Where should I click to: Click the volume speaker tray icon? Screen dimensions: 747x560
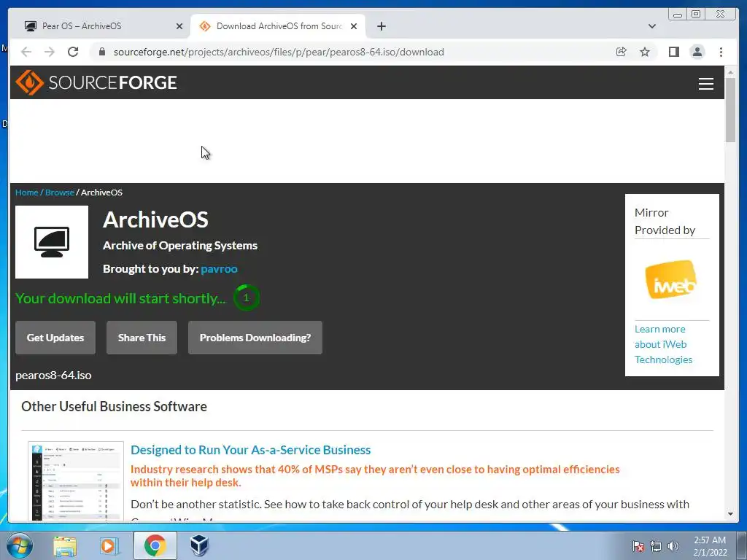coord(673,546)
